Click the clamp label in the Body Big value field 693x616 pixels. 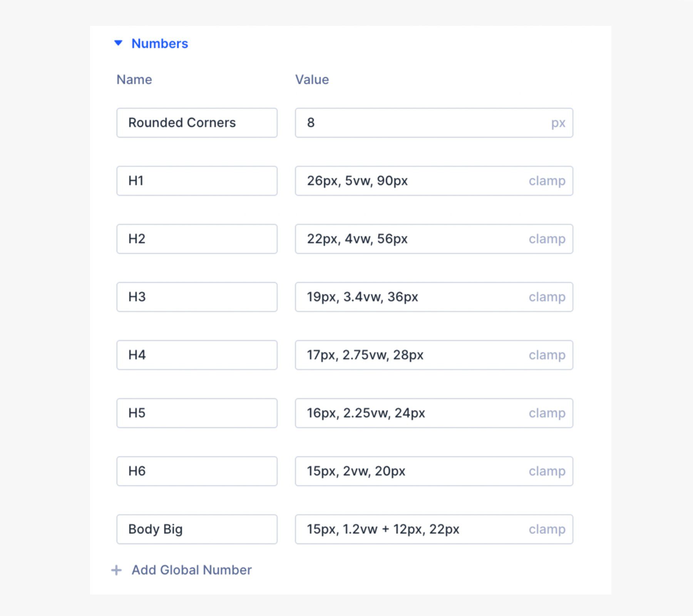click(546, 529)
